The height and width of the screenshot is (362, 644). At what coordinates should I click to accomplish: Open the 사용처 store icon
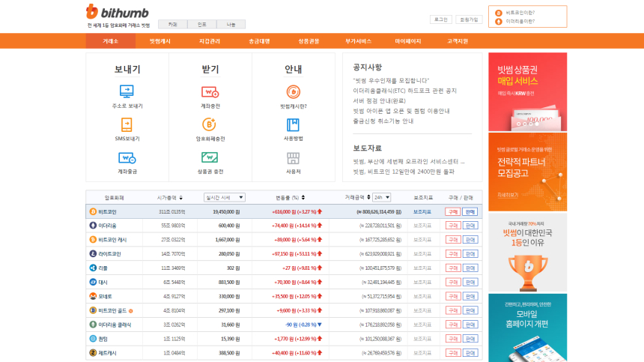click(x=294, y=158)
